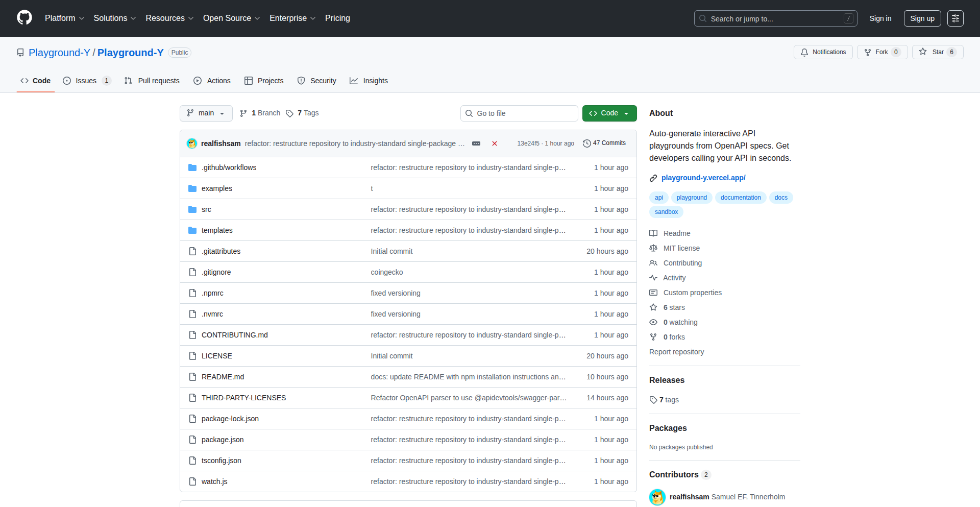Click the Custom properties icon

tap(654, 293)
